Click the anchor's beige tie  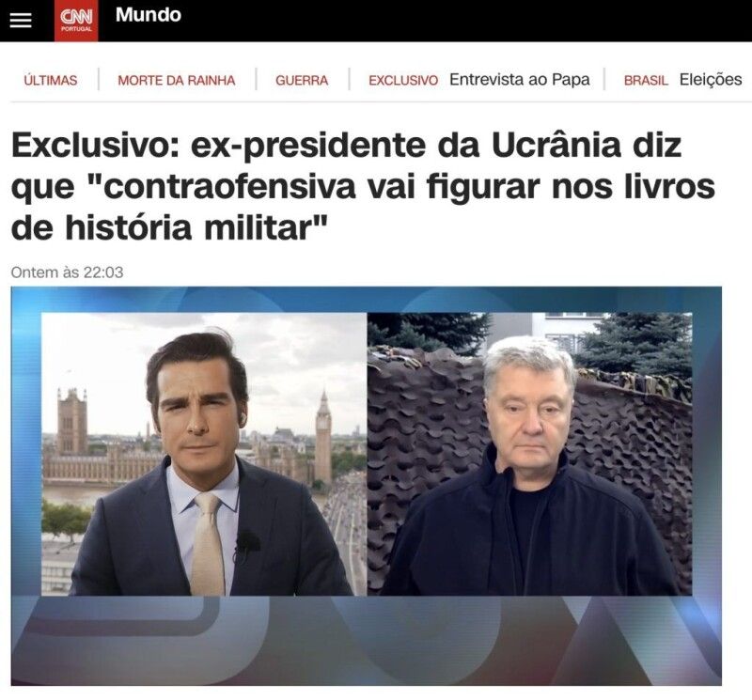(208, 544)
